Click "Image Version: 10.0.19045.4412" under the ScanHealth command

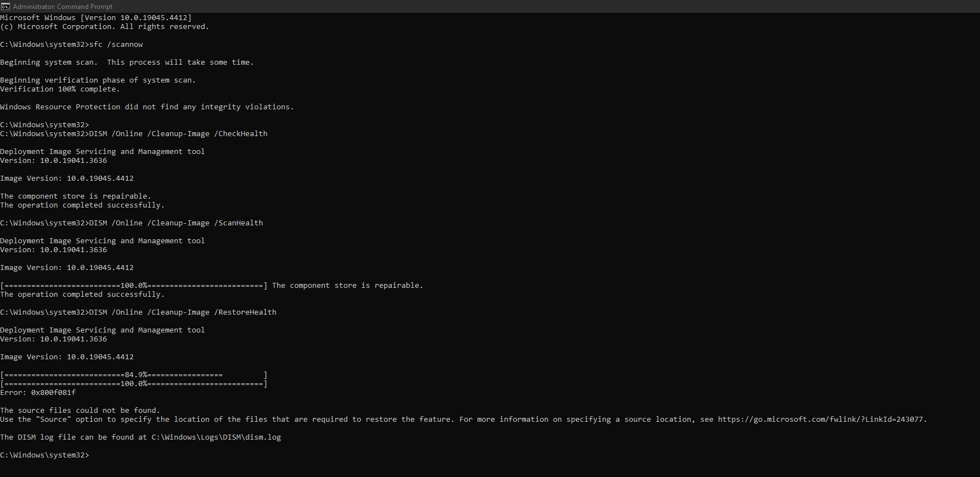point(67,268)
